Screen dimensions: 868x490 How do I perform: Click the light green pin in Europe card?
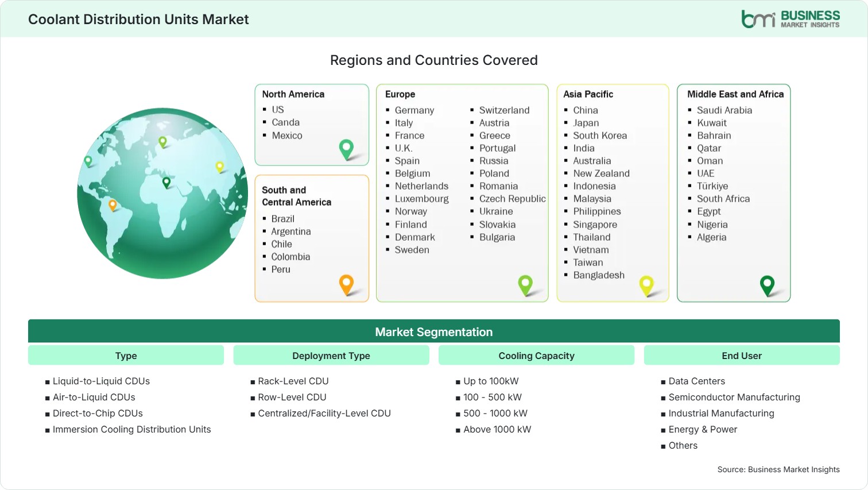[525, 285]
